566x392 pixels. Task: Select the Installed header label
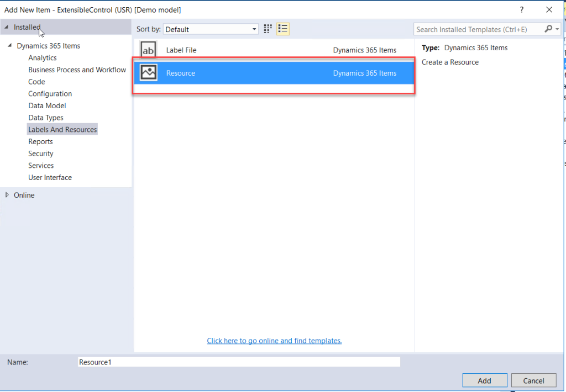pos(27,27)
